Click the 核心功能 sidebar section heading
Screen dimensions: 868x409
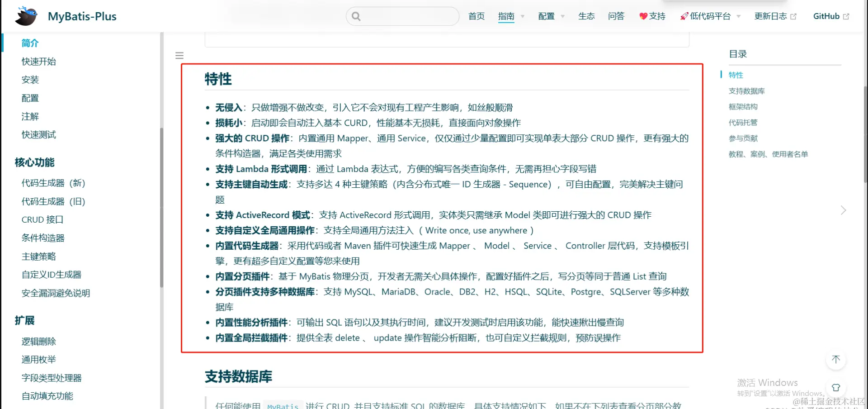34,162
